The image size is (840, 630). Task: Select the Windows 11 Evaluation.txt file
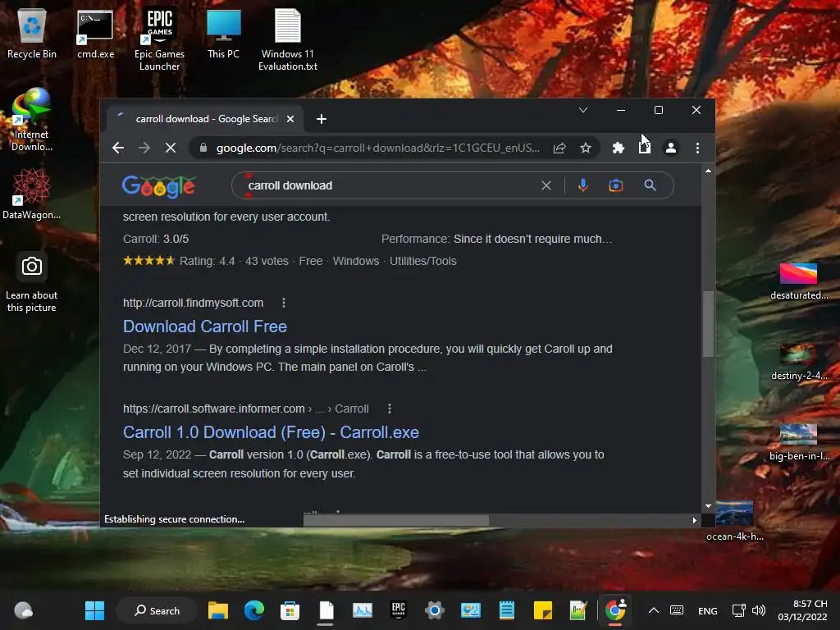(x=288, y=40)
